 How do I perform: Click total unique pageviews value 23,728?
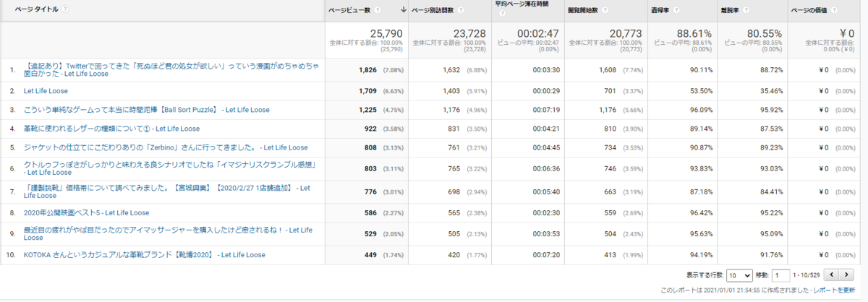click(469, 34)
